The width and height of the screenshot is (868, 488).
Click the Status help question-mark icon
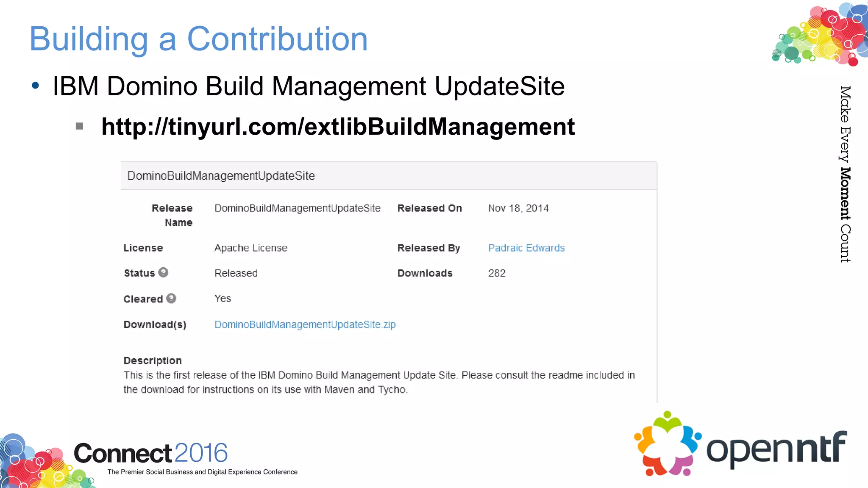(163, 272)
